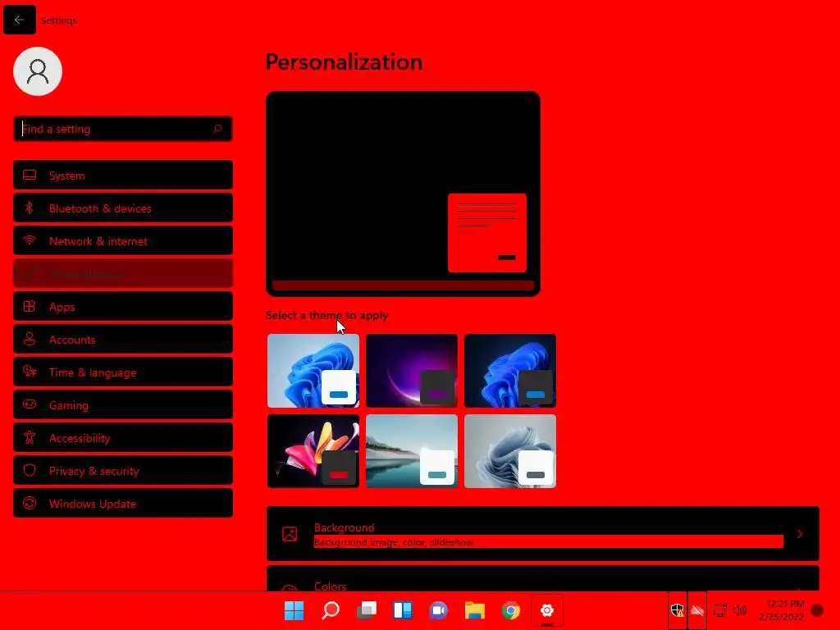Viewport: 840px width, 630px height.
Task: Click the notification indicator dot
Action: click(818, 610)
